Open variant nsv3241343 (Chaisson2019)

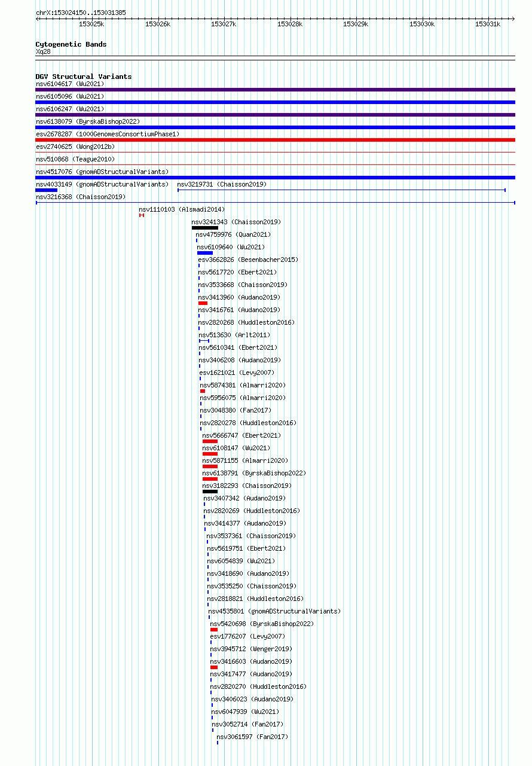point(237,222)
